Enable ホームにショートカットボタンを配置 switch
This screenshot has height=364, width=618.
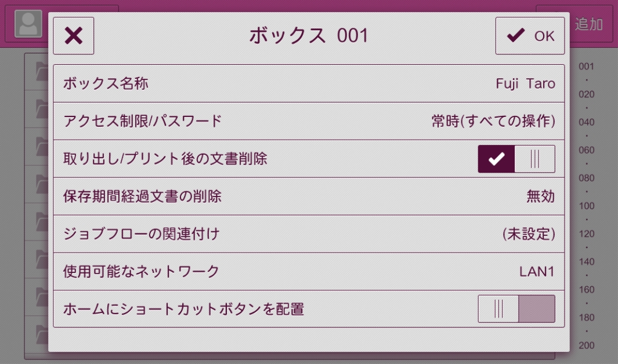(x=516, y=309)
